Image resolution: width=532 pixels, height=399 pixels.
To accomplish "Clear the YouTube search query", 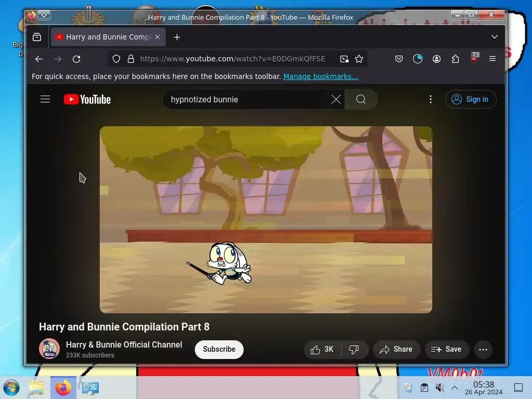I will pos(336,99).
